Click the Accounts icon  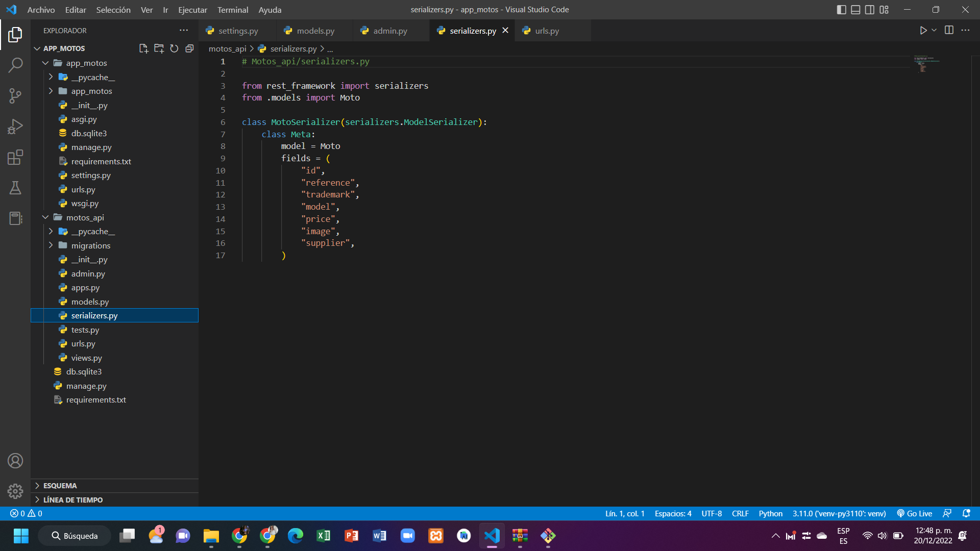click(15, 461)
